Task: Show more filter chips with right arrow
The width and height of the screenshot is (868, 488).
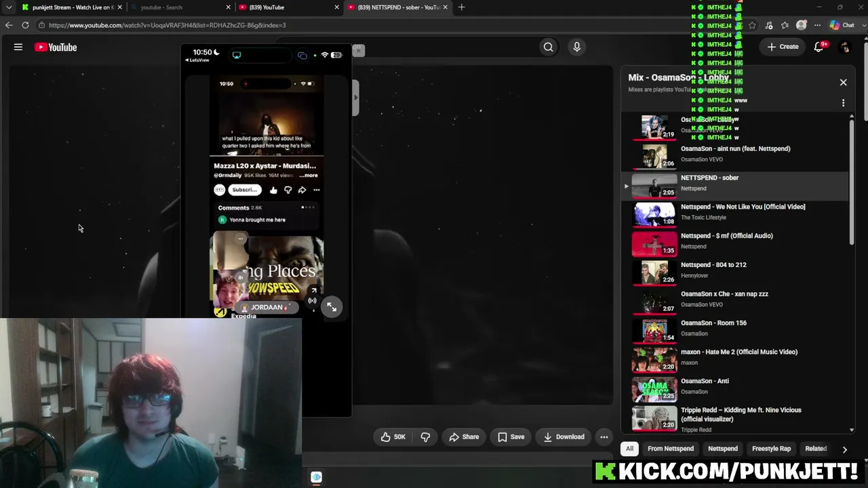Action: pyautogui.click(x=844, y=449)
